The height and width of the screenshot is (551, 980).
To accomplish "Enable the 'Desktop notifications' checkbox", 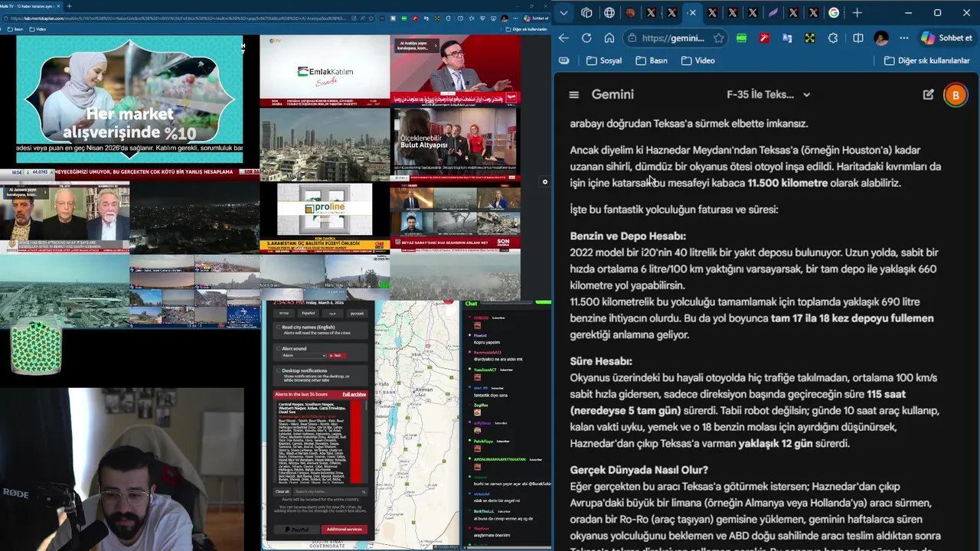I will [279, 370].
